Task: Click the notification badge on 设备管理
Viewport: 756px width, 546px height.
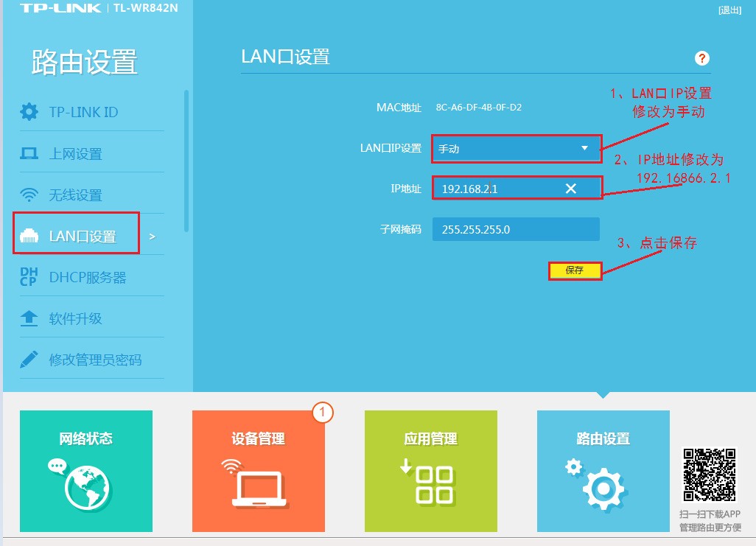Action: (x=323, y=413)
